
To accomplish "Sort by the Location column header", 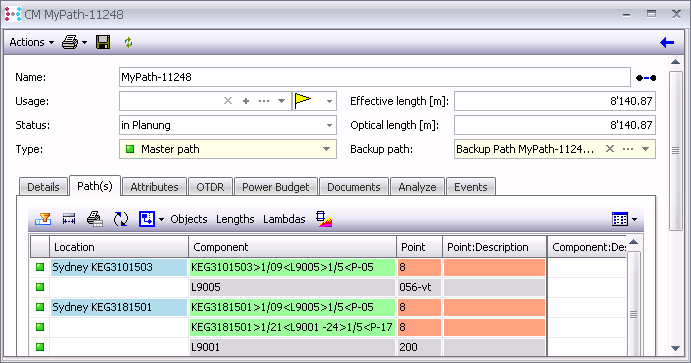I will 119,247.
